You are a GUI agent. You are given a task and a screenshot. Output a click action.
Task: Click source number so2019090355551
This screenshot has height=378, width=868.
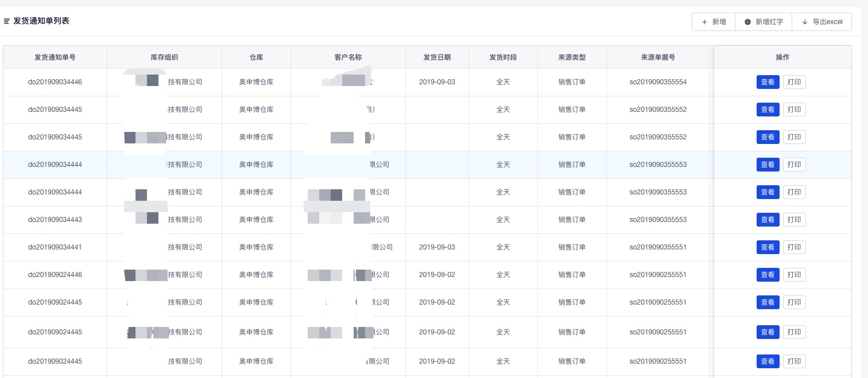pyautogui.click(x=658, y=247)
